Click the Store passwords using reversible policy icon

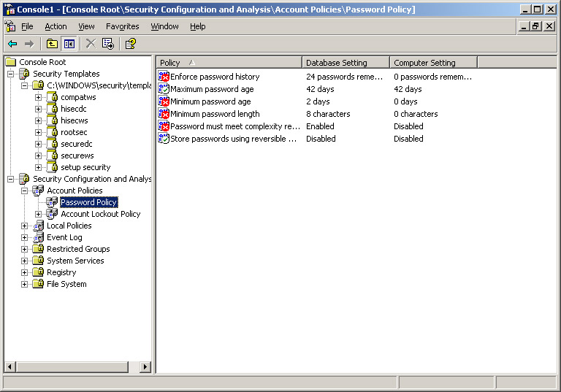tap(164, 139)
